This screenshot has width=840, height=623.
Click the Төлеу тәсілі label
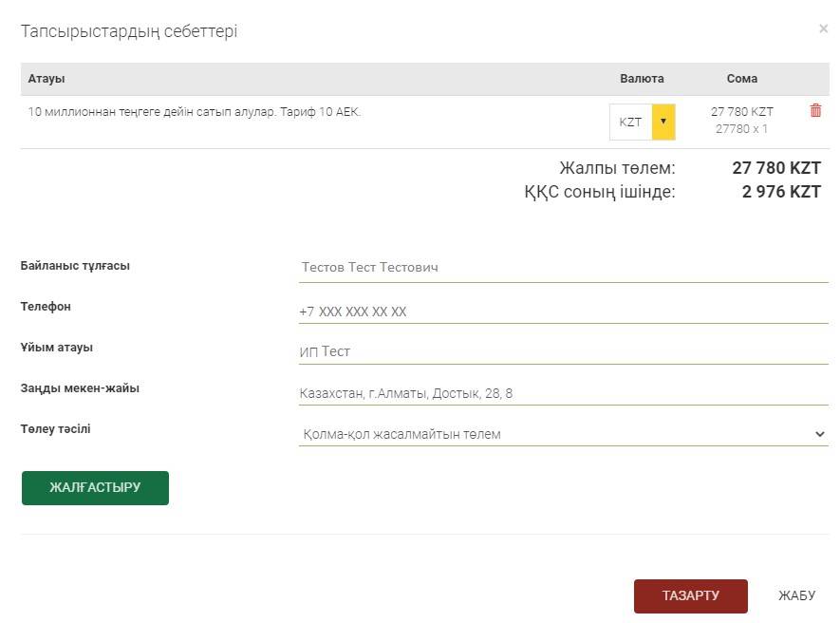coord(56,429)
